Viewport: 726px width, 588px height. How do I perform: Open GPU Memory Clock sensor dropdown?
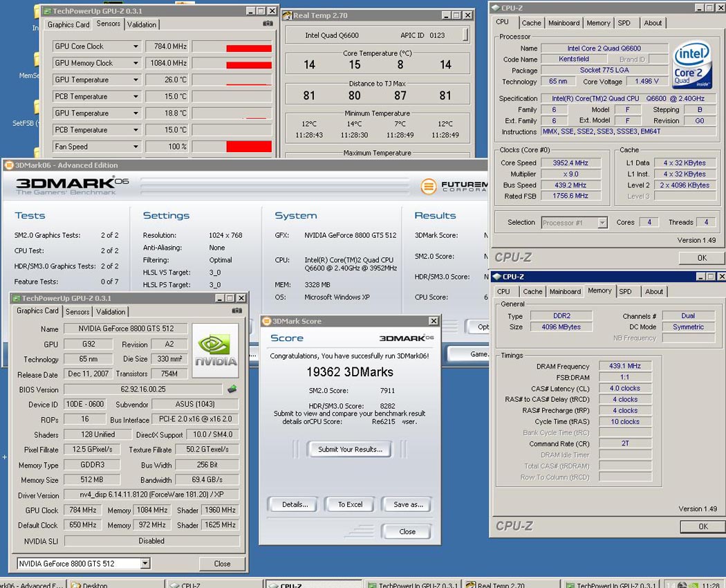(136, 63)
